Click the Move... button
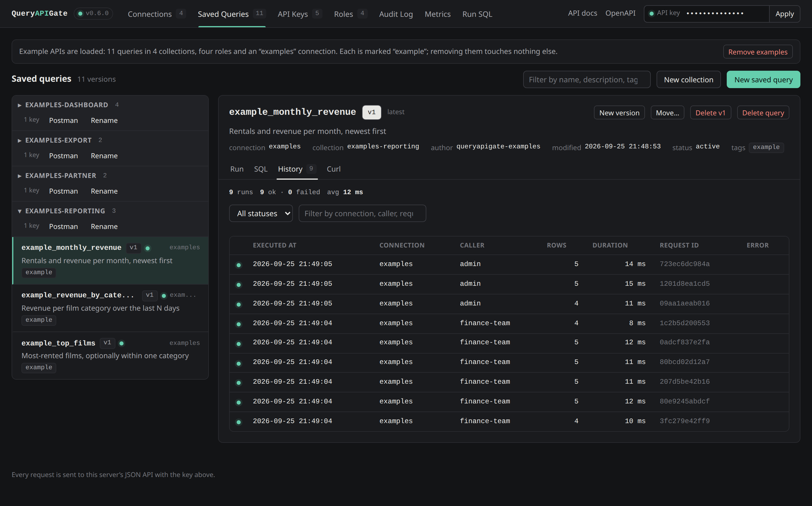This screenshot has height=506, width=812. click(667, 113)
